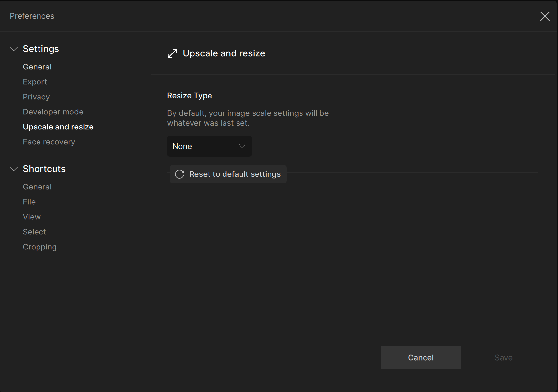This screenshot has height=392, width=558.
Task: Click the Shortcuts section heading
Action: (x=44, y=169)
